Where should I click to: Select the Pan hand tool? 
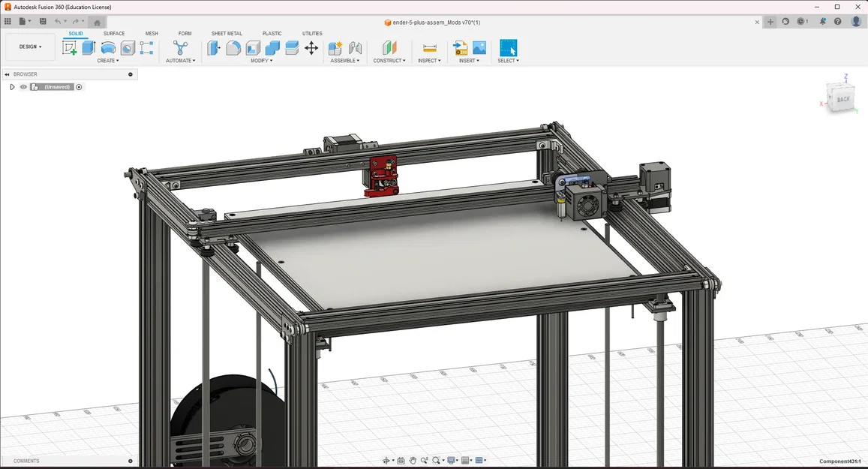(413, 461)
